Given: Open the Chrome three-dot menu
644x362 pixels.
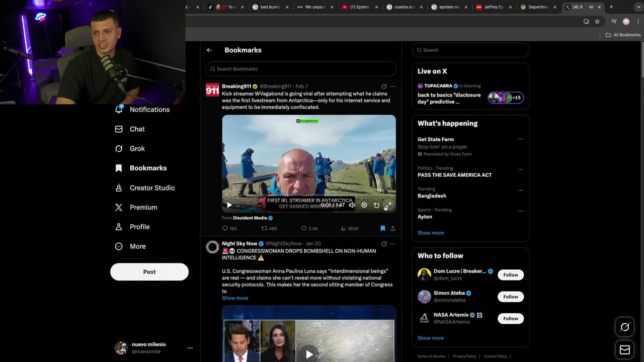Looking at the screenshot, I should click(x=638, y=22).
